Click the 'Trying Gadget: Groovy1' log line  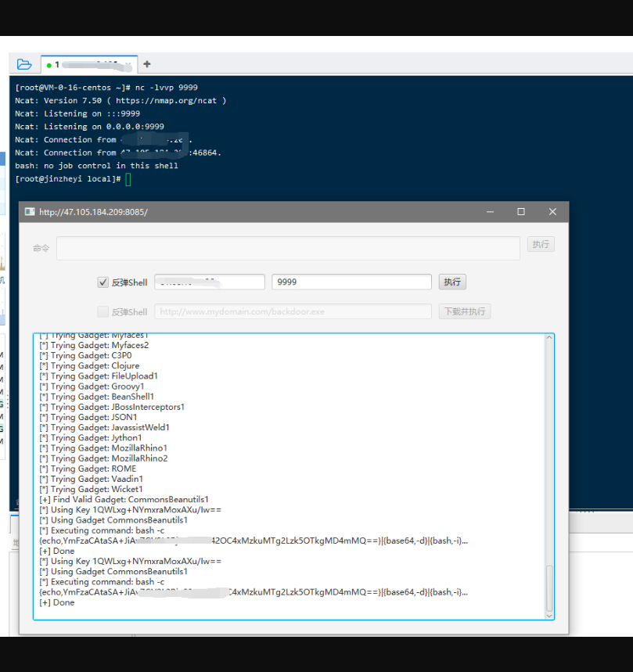tap(92, 386)
